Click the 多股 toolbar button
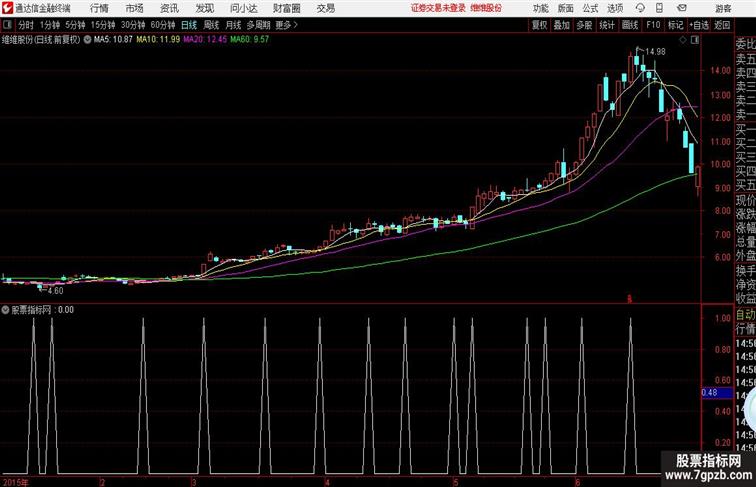Viewport: 756px width, 487px height. [x=584, y=25]
